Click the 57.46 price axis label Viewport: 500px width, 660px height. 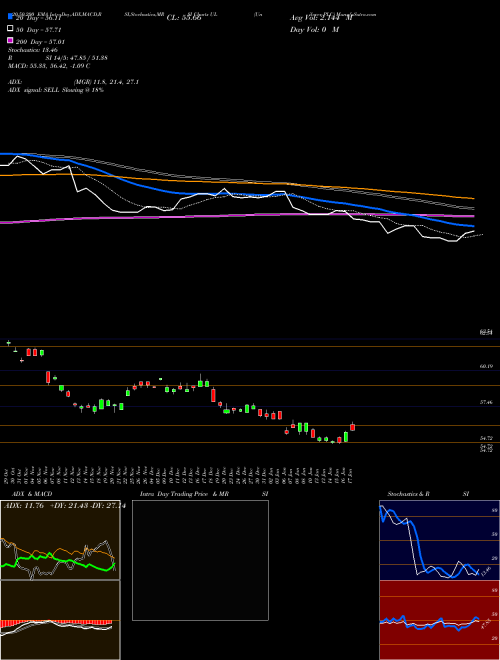487,402
